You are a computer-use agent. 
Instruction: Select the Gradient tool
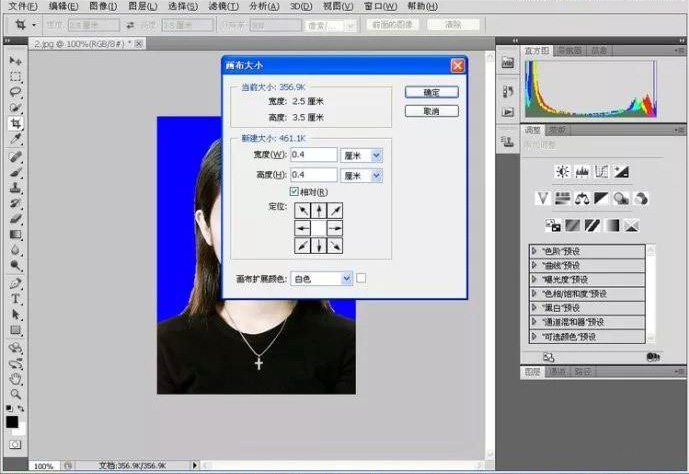15,235
